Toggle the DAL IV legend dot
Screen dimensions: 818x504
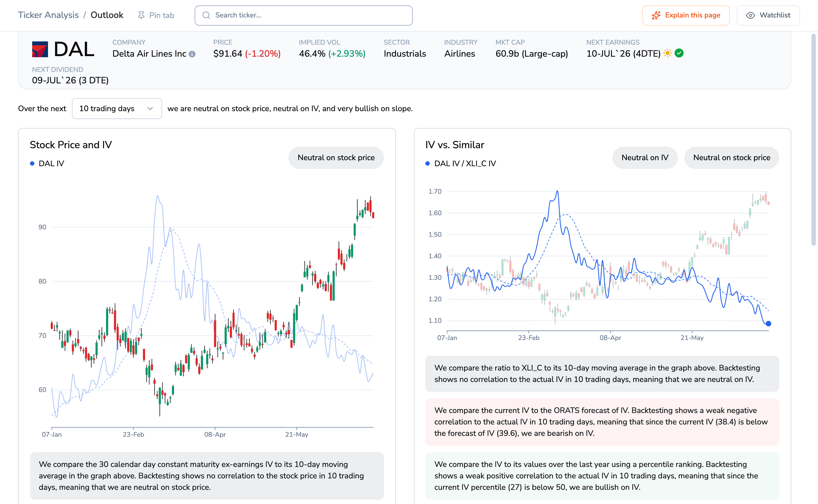coord(32,163)
